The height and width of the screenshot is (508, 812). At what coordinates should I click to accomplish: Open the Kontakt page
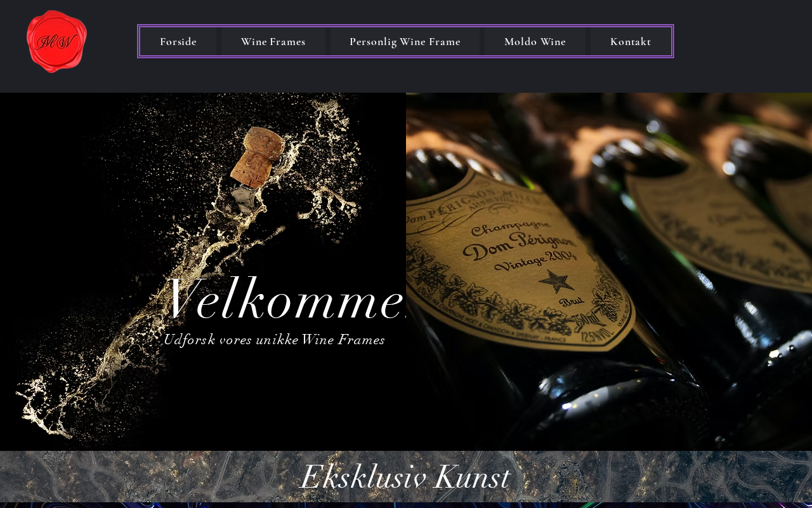pos(631,41)
